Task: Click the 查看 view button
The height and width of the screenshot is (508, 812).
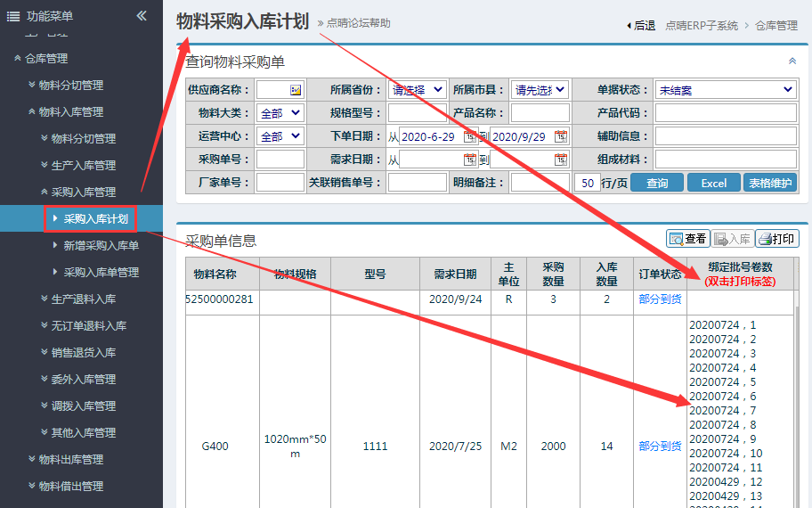Action: [688, 239]
